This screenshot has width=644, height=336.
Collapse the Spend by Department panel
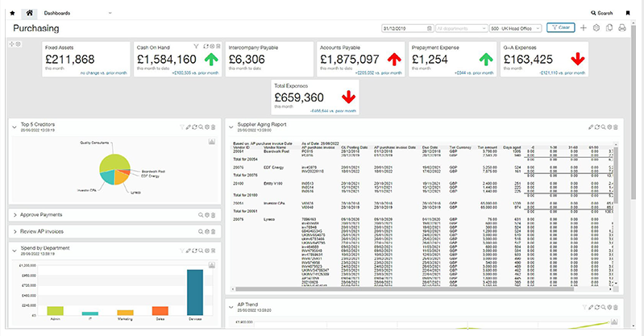coord(15,251)
